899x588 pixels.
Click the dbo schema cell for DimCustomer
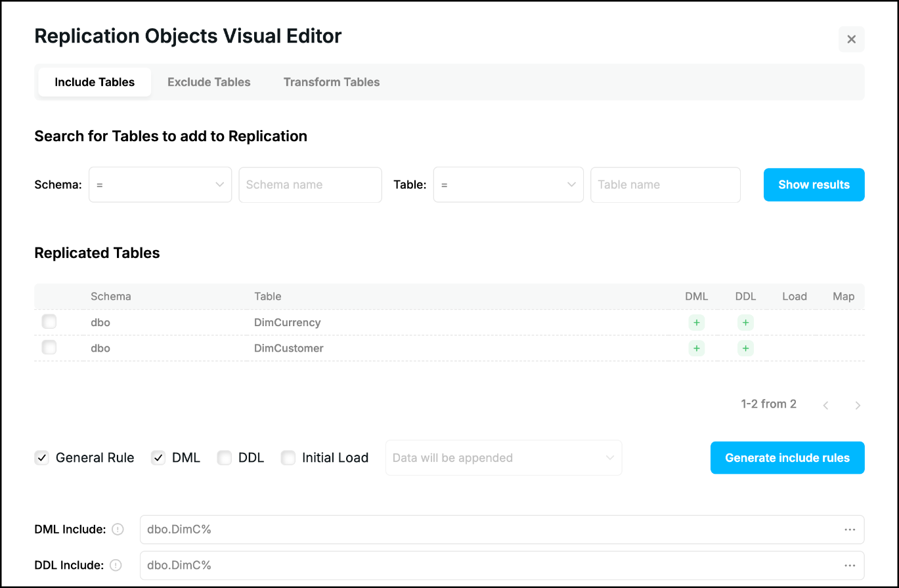click(100, 348)
